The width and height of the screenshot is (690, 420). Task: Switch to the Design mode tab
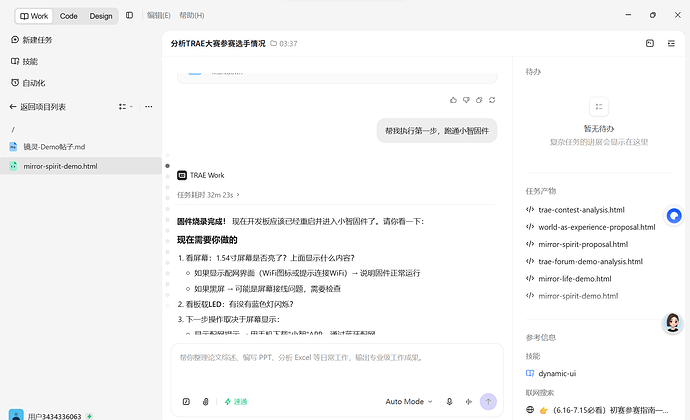pos(101,16)
